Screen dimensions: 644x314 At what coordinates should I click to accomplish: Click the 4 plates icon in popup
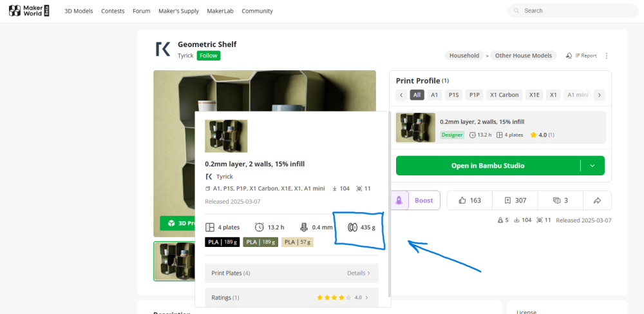tap(210, 228)
